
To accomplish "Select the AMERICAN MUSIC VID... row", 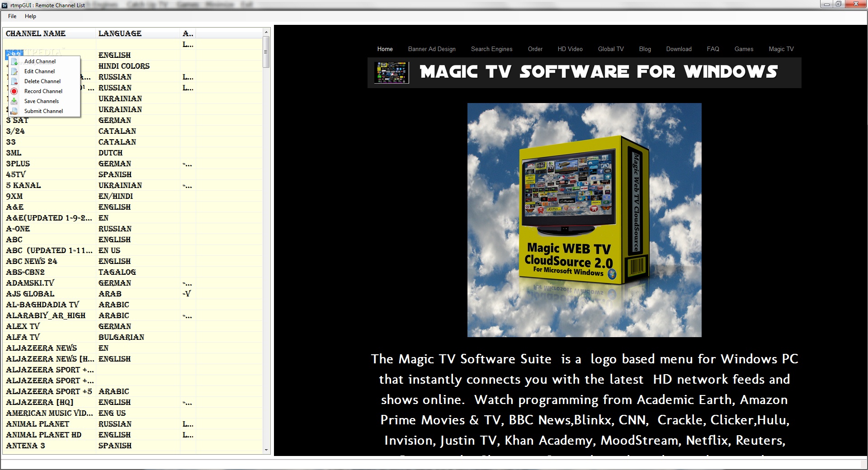I will coord(133,413).
